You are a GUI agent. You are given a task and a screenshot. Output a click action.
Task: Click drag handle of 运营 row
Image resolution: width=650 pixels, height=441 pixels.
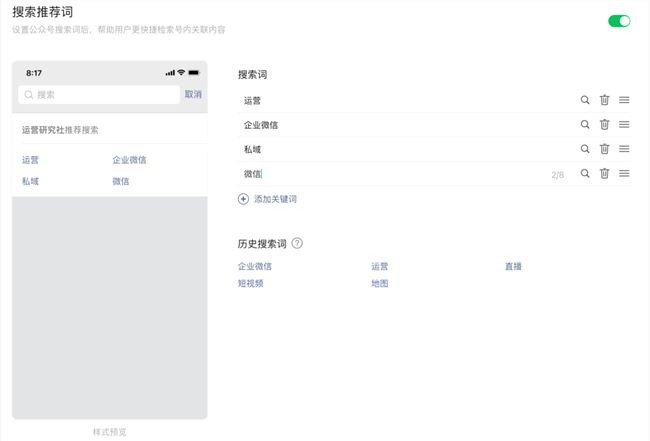pyautogui.click(x=624, y=100)
